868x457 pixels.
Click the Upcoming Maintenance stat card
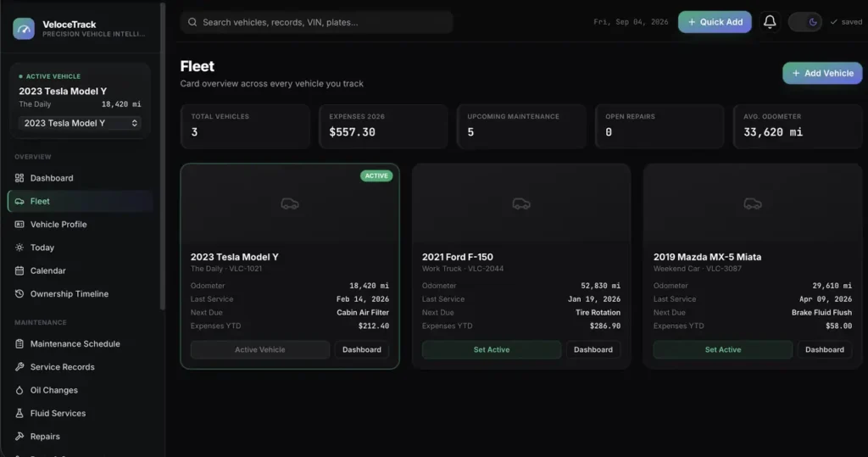click(521, 125)
